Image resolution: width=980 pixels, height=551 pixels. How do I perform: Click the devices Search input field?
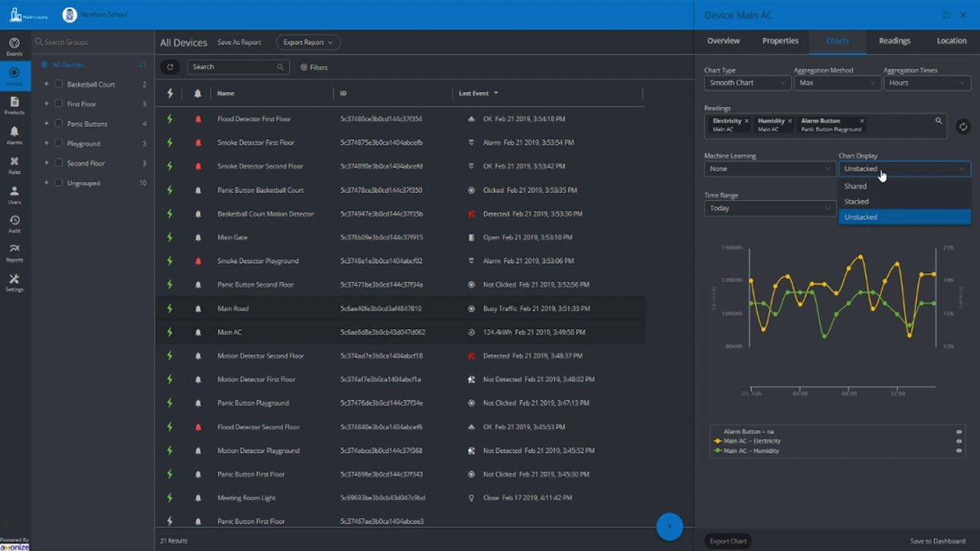[x=237, y=67]
